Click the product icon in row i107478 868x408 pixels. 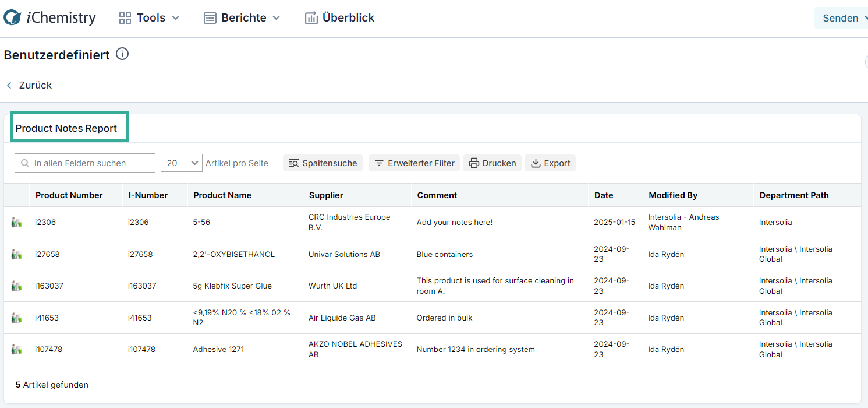click(x=16, y=349)
